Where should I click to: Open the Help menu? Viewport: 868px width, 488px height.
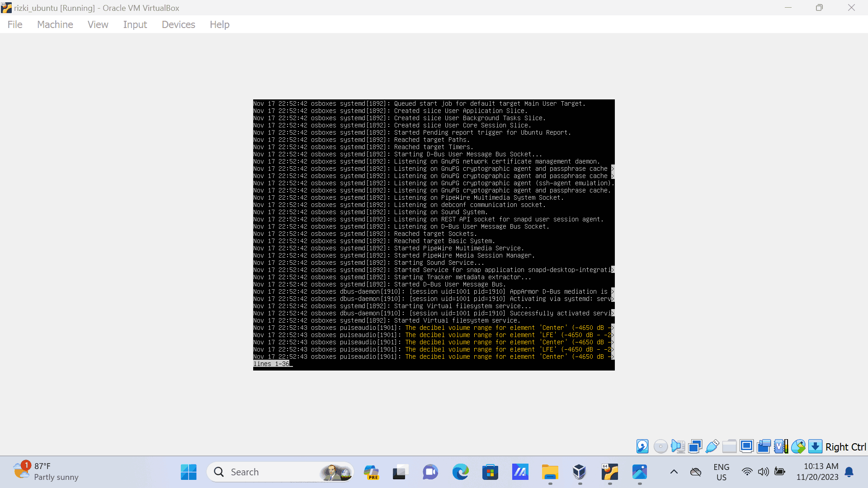coord(219,24)
